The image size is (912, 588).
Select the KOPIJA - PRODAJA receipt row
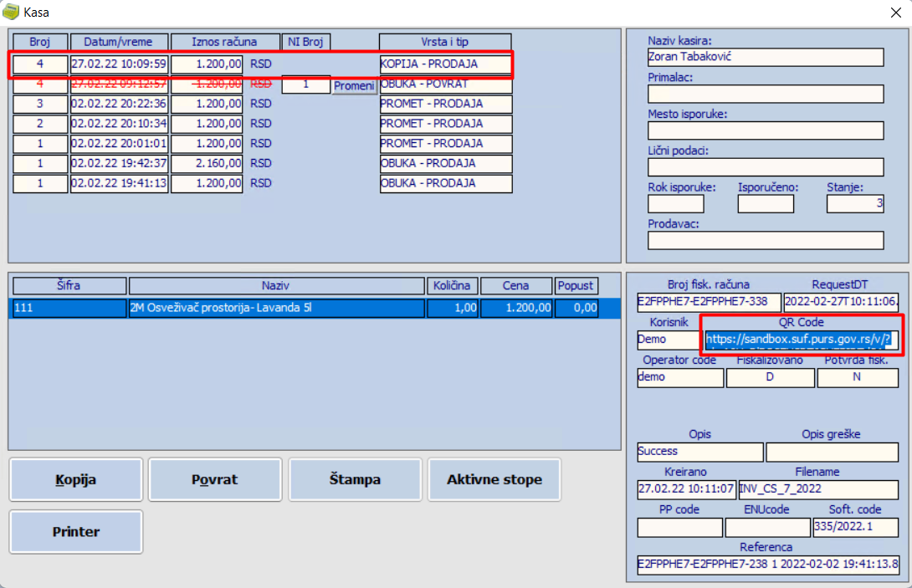263,64
